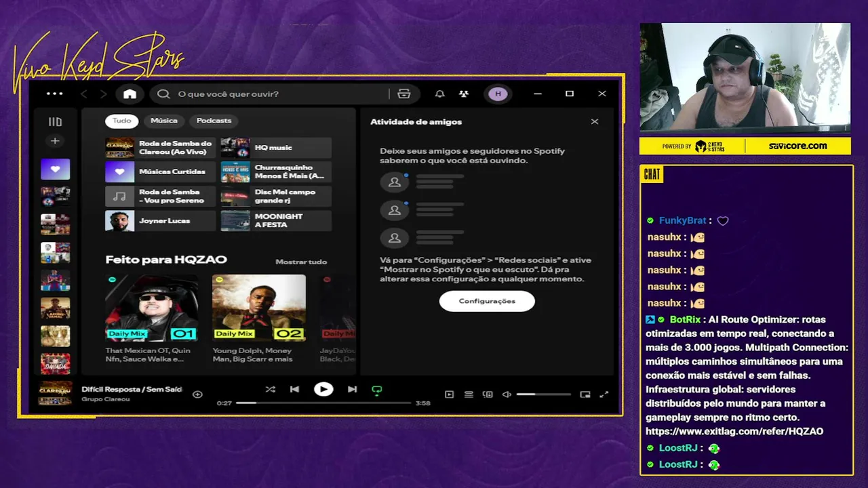The height and width of the screenshot is (488, 868).
Task: Enter full screen with expand icon
Action: [x=604, y=394]
